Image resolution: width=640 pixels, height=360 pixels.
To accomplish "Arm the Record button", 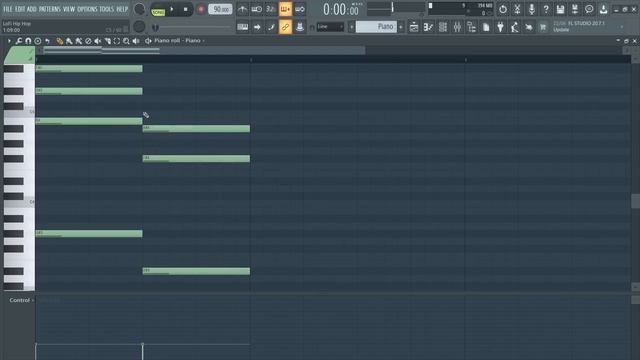I will coord(200,9).
